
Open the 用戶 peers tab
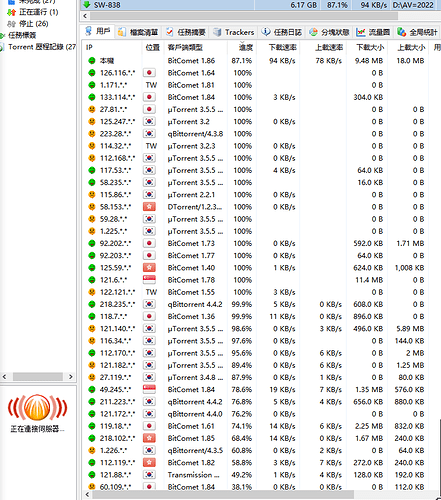tap(98, 32)
